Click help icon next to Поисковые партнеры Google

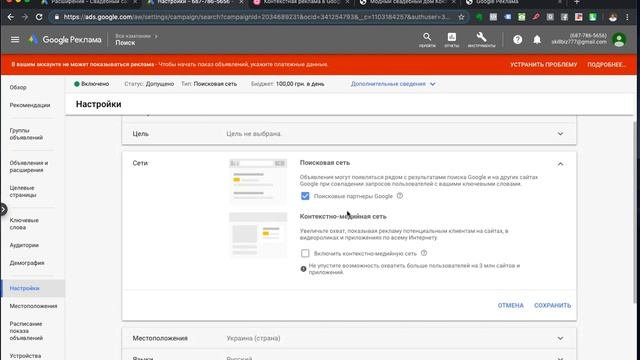tap(400, 196)
